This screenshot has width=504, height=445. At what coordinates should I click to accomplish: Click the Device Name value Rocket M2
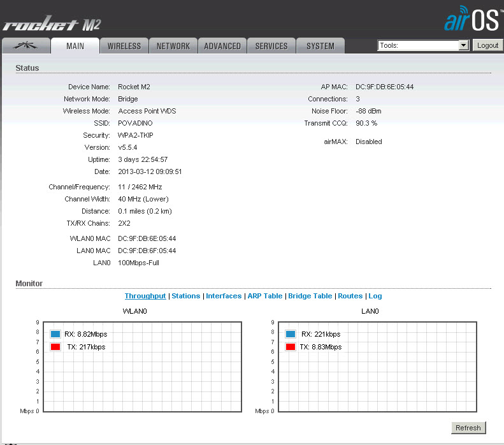134,87
